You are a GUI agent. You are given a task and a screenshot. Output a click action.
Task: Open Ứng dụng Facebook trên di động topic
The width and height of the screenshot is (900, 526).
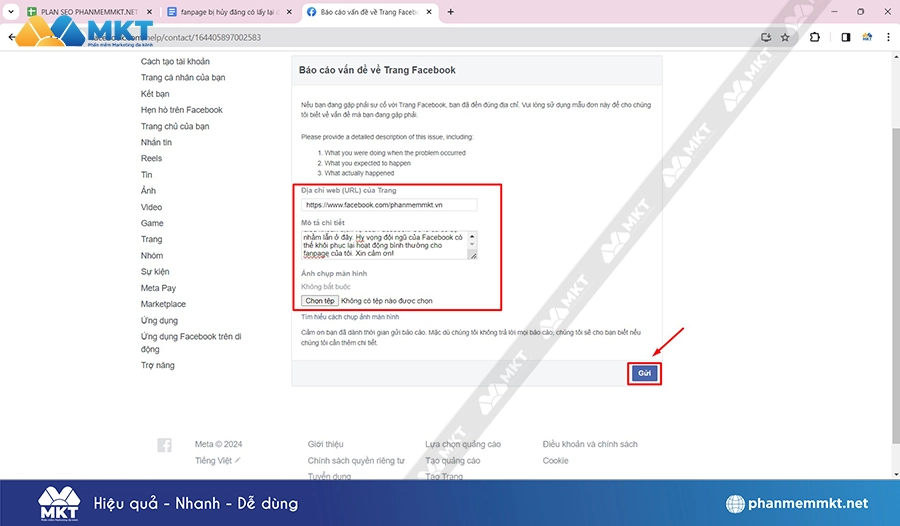pyautogui.click(x=191, y=343)
